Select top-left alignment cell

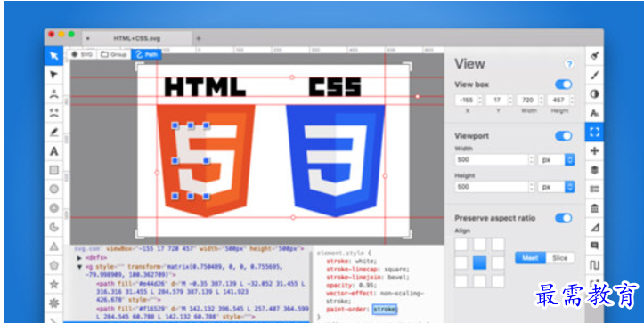(461, 245)
